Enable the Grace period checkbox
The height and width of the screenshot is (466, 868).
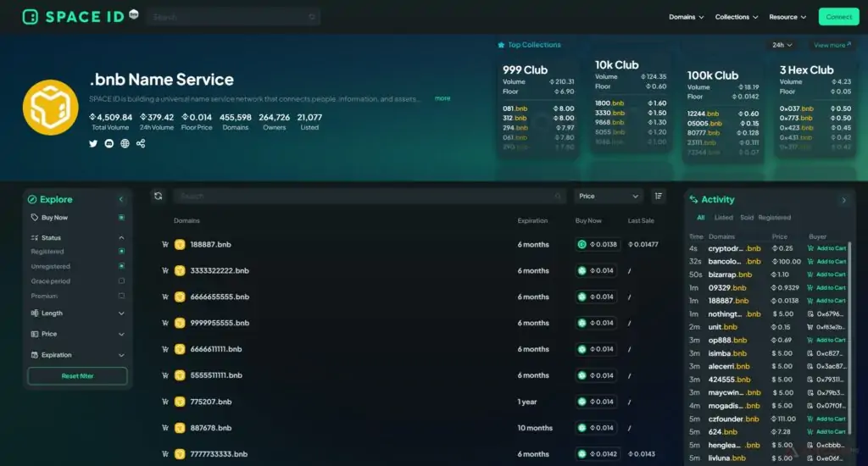(121, 281)
